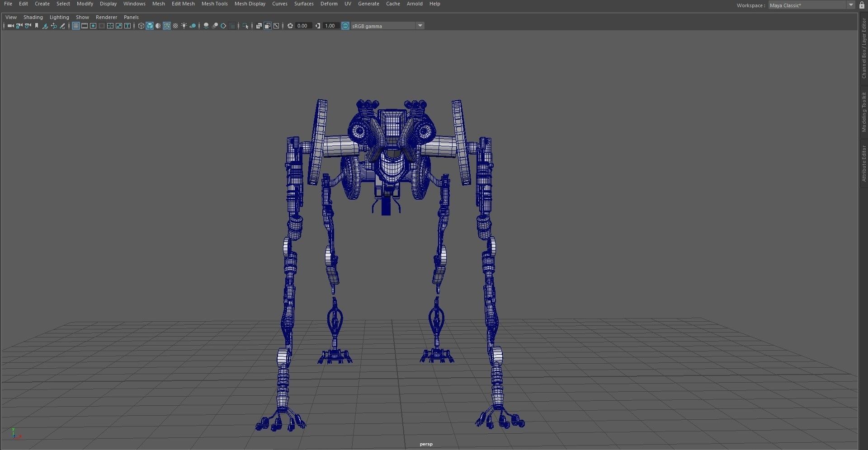Toggle the Shadows icon
This screenshot has width=868, height=450.
coord(193,26)
